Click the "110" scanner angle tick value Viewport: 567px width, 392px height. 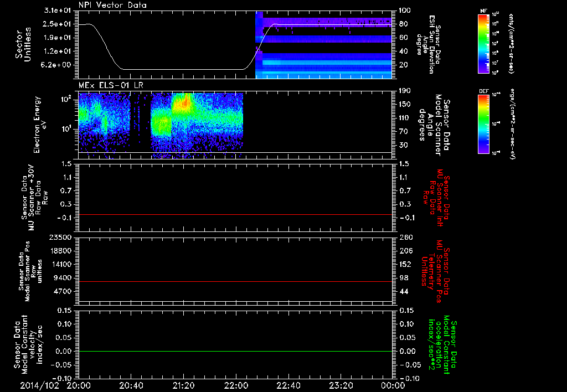[x=405, y=118]
